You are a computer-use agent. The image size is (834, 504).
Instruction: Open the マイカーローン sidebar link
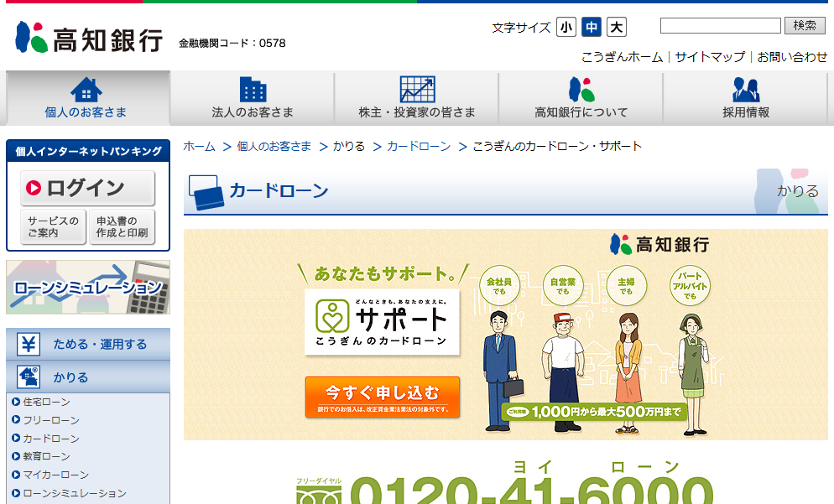point(56,474)
